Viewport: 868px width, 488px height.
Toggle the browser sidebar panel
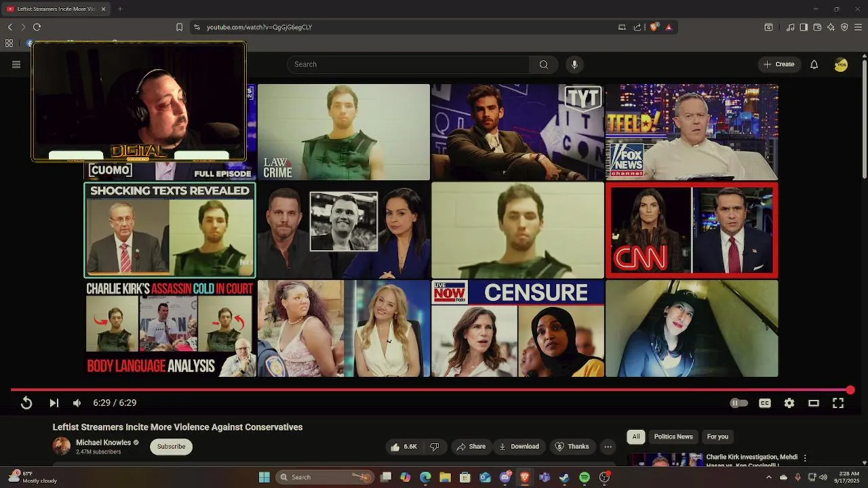pyautogui.click(x=804, y=27)
